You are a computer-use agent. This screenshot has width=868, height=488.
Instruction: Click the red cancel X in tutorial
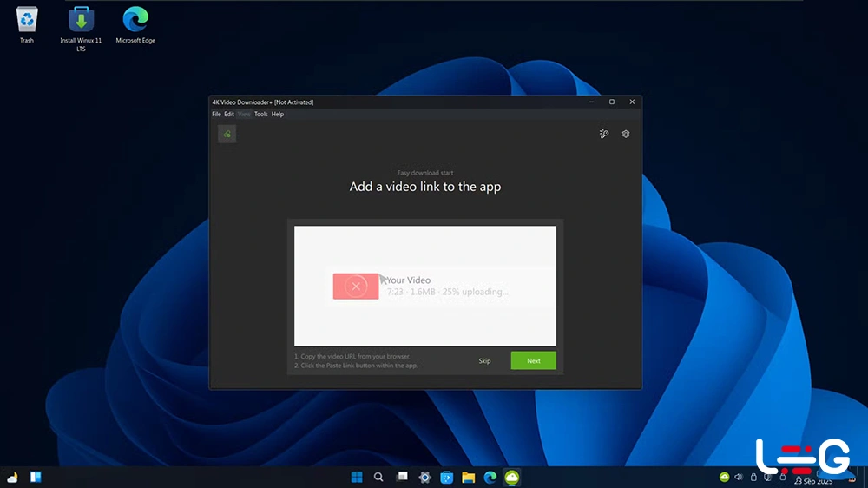coord(355,286)
